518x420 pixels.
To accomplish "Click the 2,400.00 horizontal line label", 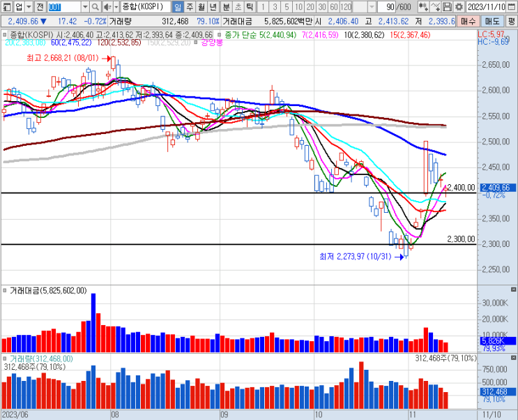I will (x=461, y=188).
